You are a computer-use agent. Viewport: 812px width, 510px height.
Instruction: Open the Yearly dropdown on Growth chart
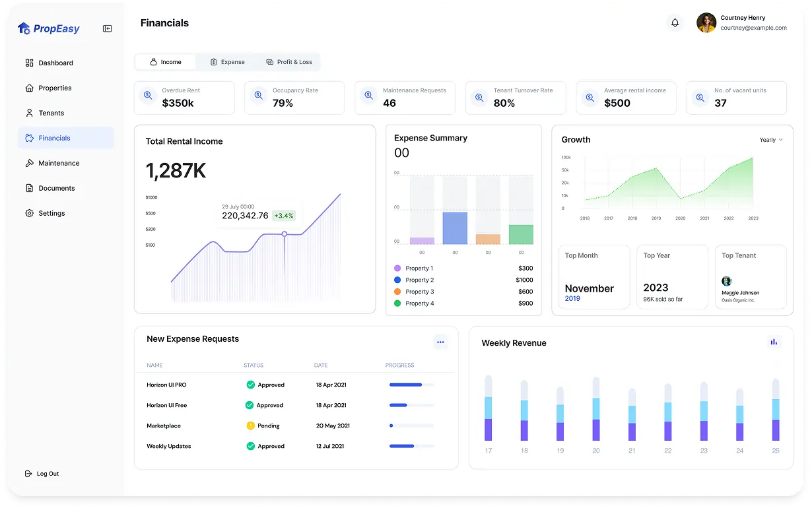tap(771, 140)
